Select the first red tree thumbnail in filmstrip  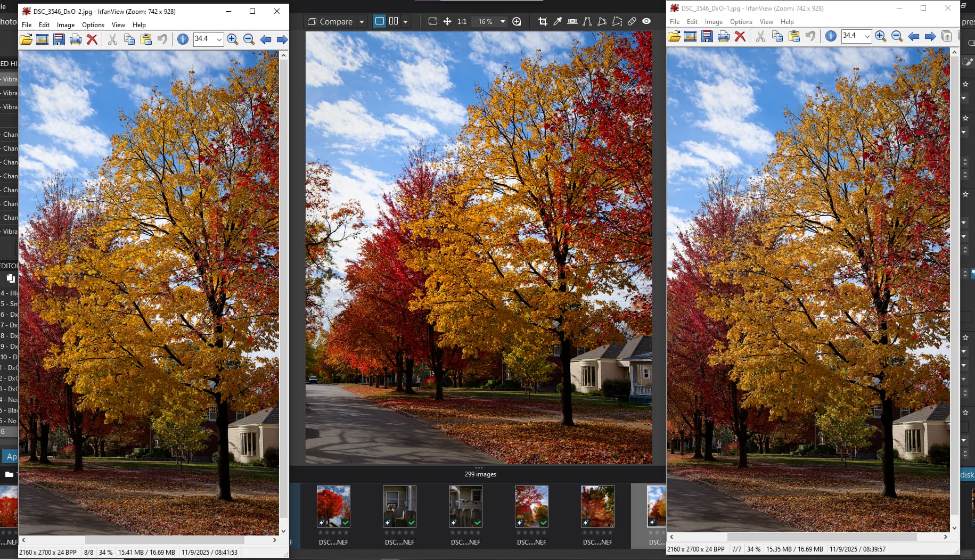333,506
